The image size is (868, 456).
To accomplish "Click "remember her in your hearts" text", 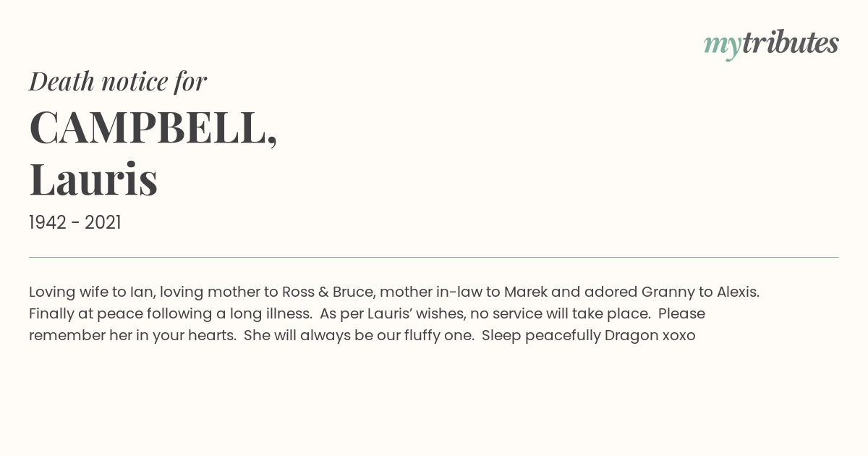I will point(132,336).
